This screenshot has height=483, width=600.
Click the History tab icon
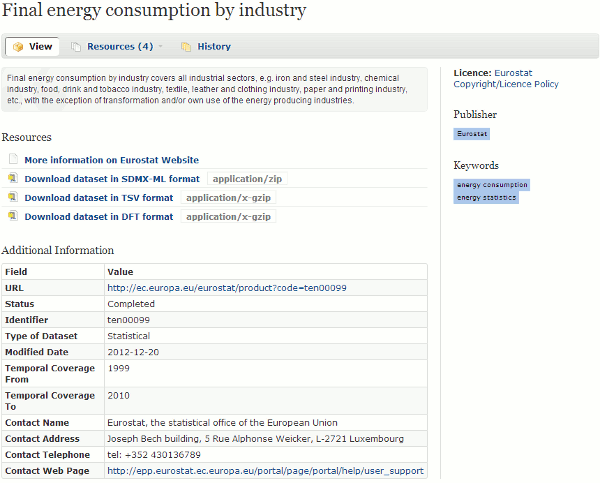186,47
